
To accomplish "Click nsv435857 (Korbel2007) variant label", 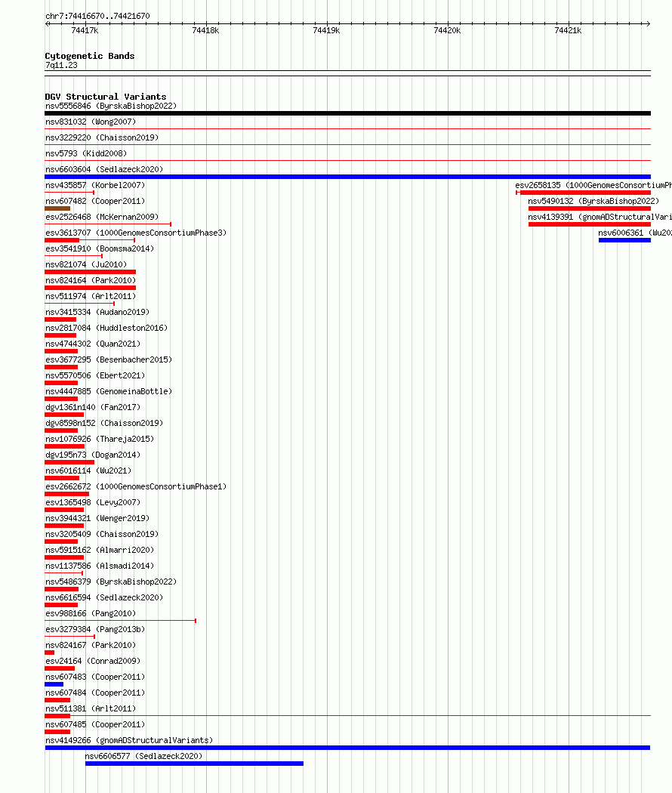I will click(95, 185).
